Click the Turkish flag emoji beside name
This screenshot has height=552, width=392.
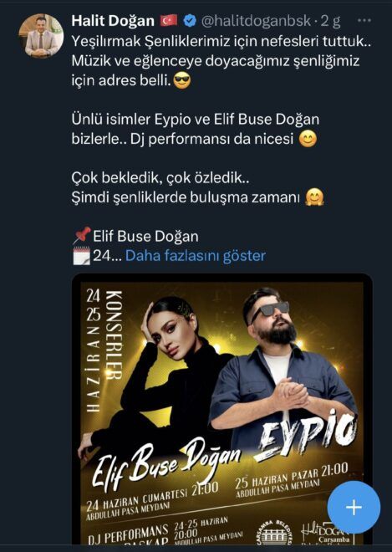point(169,21)
